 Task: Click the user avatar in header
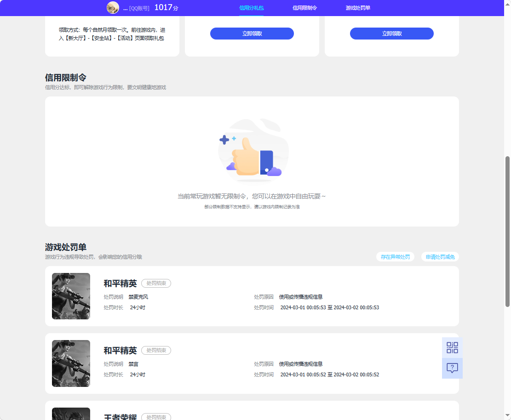click(x=113, y=7)
